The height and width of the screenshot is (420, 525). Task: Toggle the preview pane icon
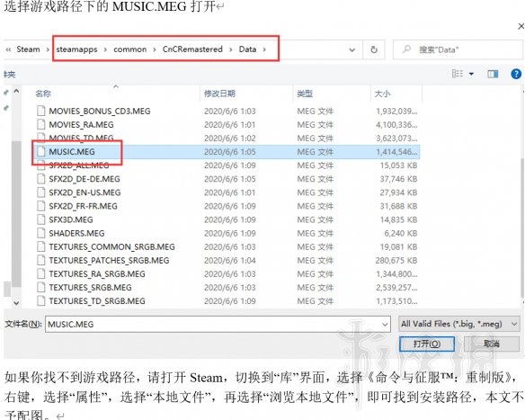pyautogui.click(x=493, y=74)
